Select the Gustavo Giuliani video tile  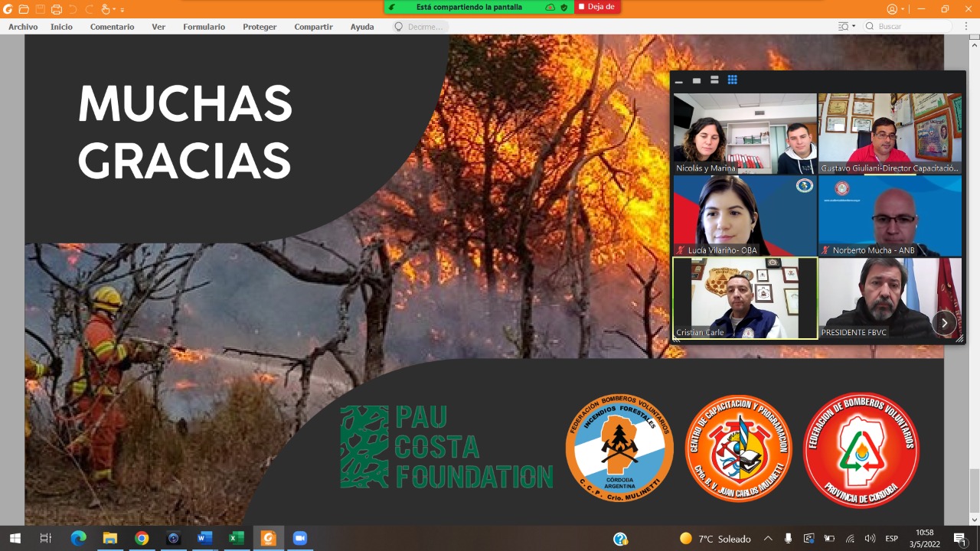(x=890, y=134)
